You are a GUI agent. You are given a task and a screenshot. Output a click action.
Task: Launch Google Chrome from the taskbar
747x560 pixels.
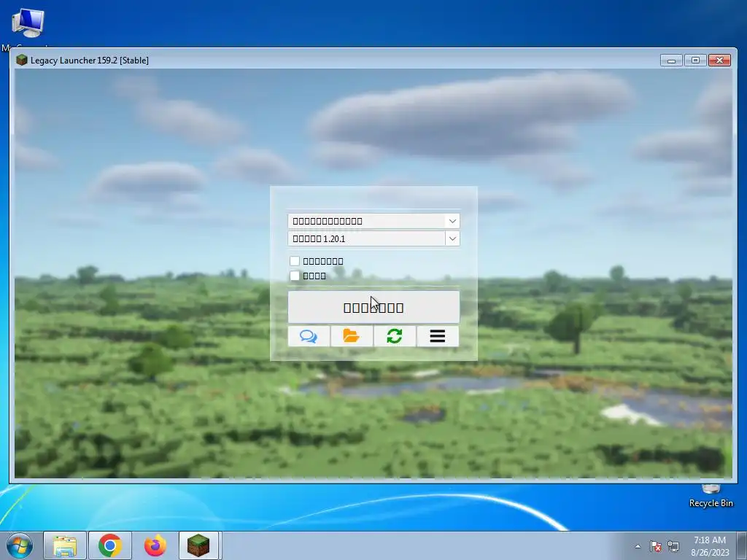tap(110, 545)
